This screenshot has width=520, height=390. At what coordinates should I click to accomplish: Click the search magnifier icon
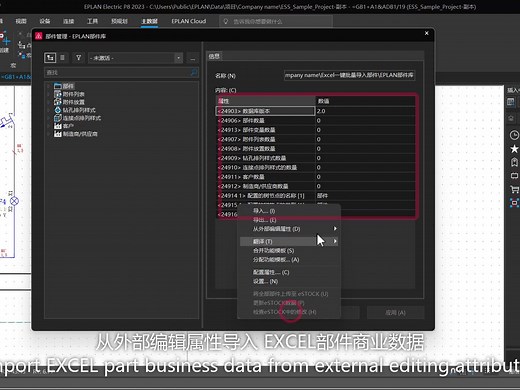[x=194, y=72]
